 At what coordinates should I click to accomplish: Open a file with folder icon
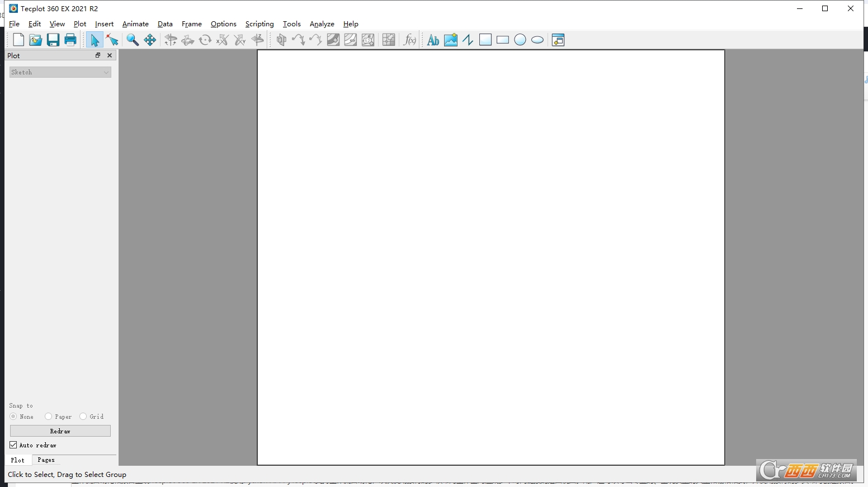(x=36, y=40)
